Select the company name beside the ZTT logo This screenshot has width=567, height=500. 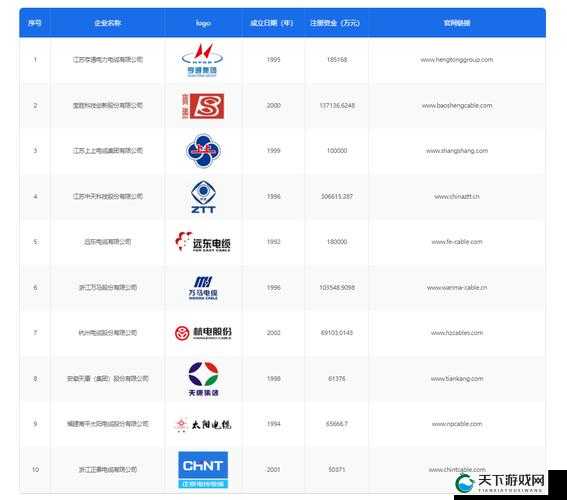point(108,196)
